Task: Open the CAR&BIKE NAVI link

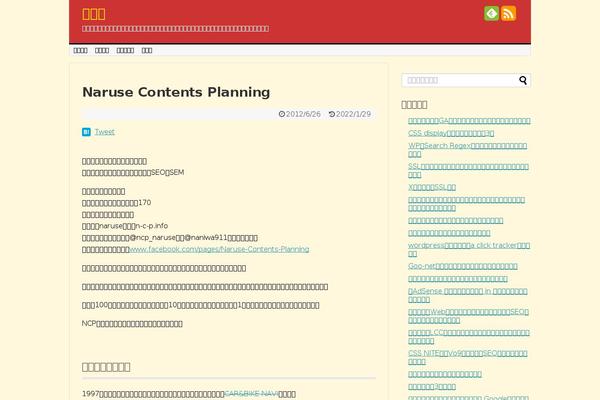Action: 250,393
